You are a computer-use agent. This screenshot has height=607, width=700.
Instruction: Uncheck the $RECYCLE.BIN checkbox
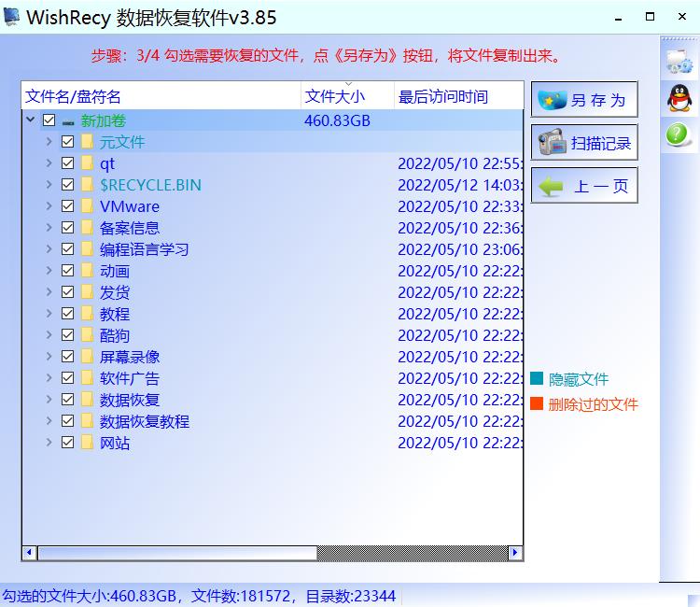click(67, 185)
